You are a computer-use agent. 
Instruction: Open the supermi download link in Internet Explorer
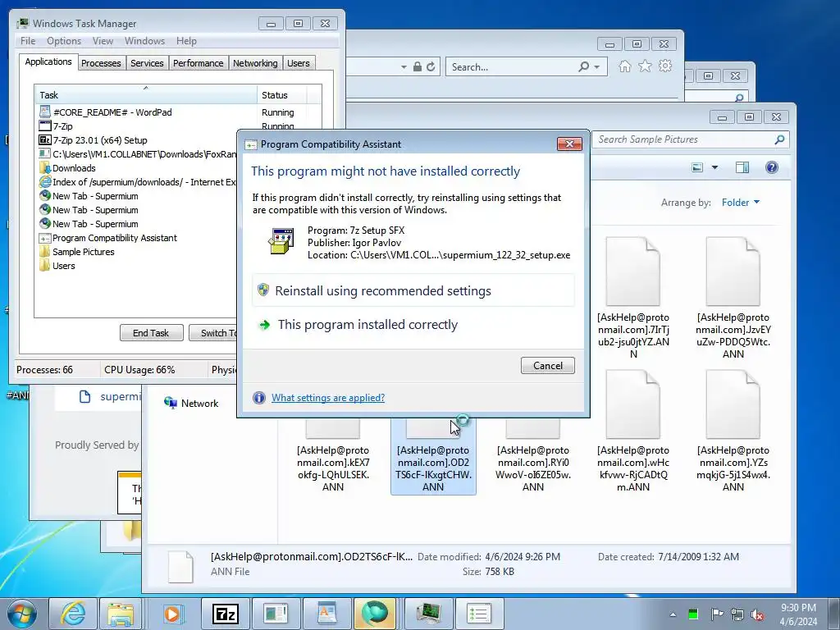[121, 397]
